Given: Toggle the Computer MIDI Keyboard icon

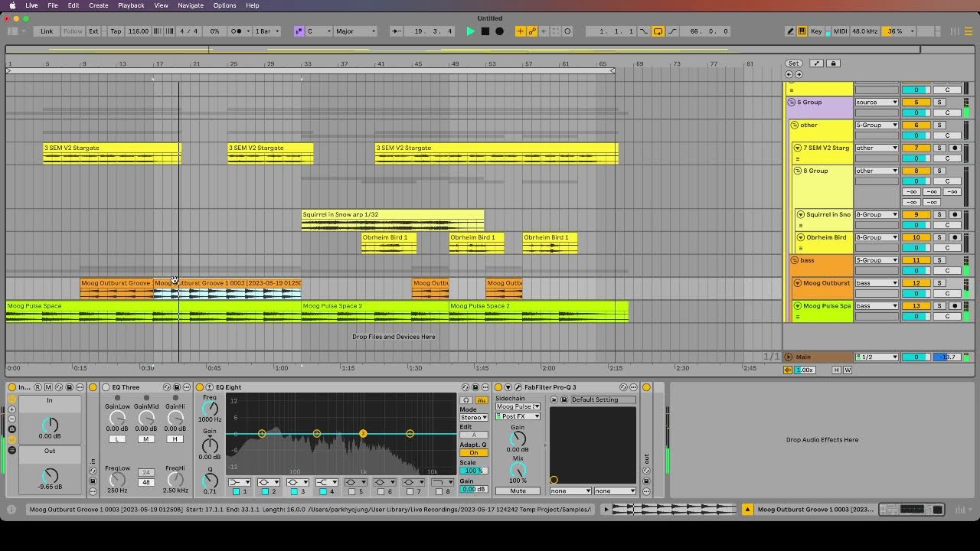Looking at the screenshot, I should pos(802,31).
